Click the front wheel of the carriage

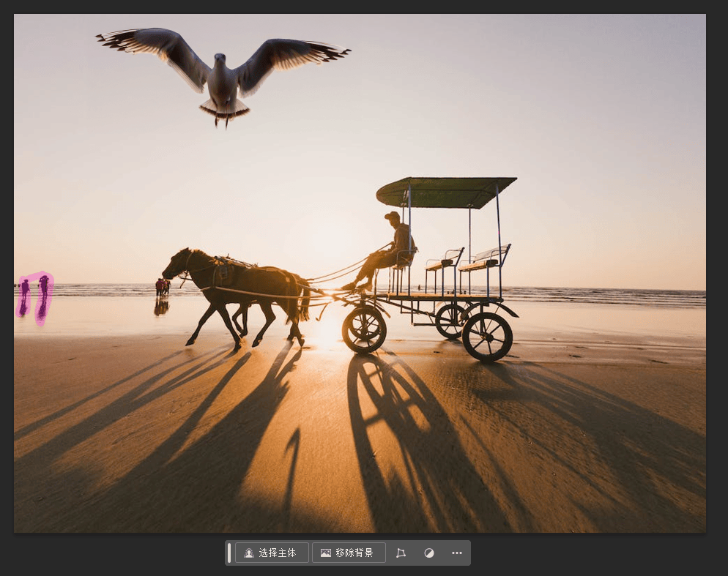[365, 330]
